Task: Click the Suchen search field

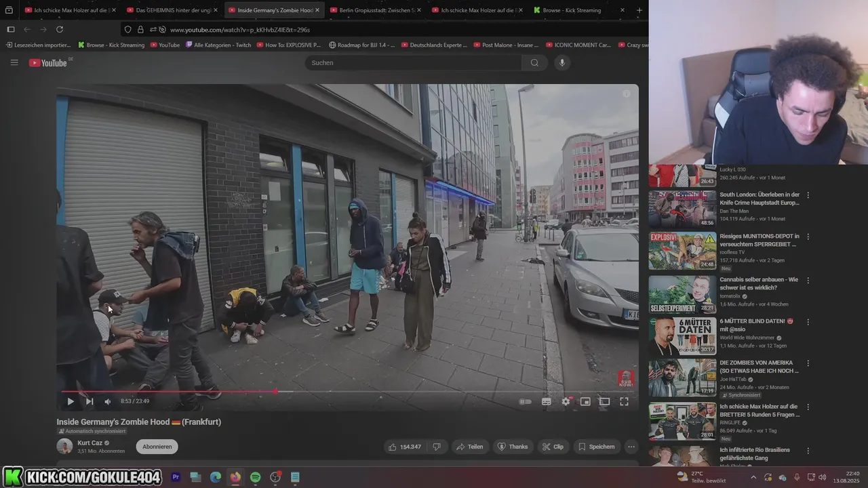Action: (x=414, y=62)
